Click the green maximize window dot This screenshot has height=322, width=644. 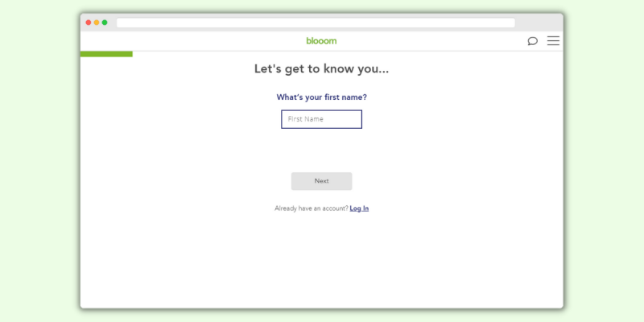click(105, 23)
